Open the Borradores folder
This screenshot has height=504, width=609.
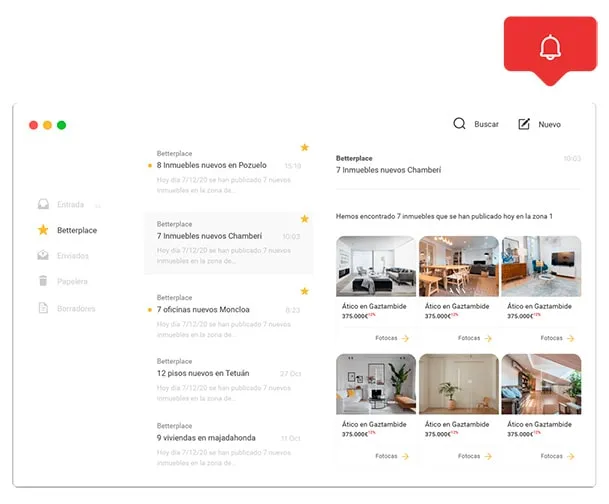point(76,308)
